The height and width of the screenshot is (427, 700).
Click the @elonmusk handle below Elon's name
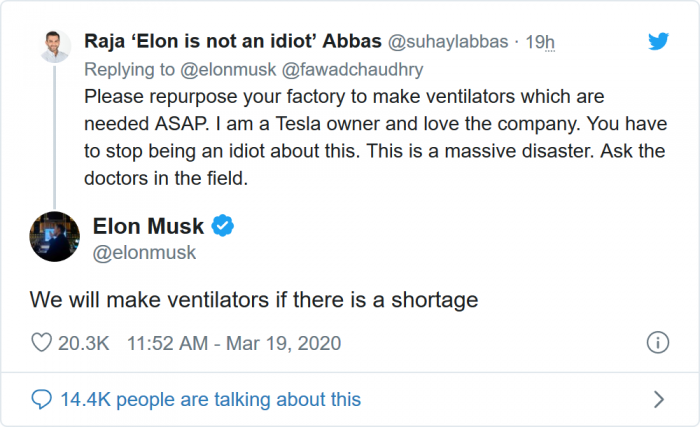(x=144, y=253)
